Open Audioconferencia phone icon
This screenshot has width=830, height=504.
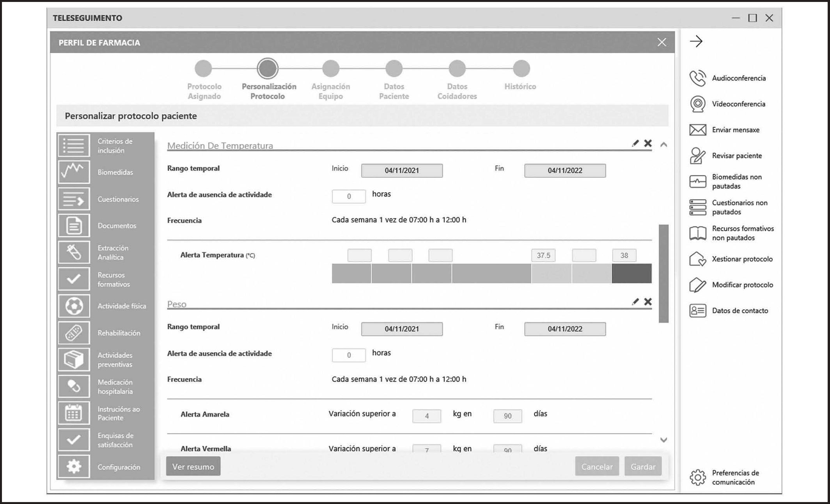[x=697, y=78]
